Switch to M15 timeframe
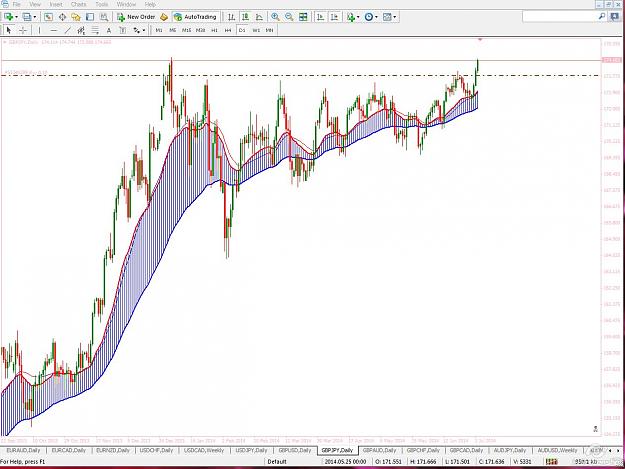The width and height of the screenshot is (625, 469). pyautogui.click(x=187, y=30)
